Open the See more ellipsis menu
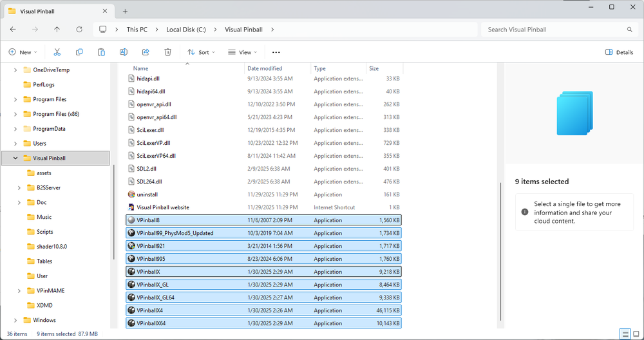The height and width of the screenshot is (340, 644). (276, 52)
